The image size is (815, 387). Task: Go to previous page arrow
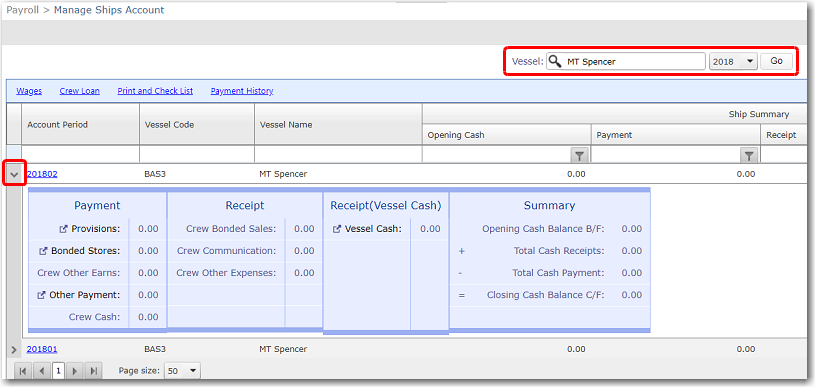tap(41, 371)
